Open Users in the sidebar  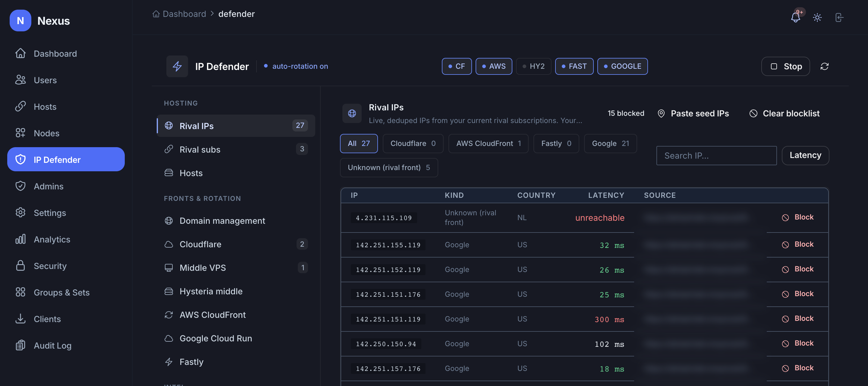coord(66,80)
